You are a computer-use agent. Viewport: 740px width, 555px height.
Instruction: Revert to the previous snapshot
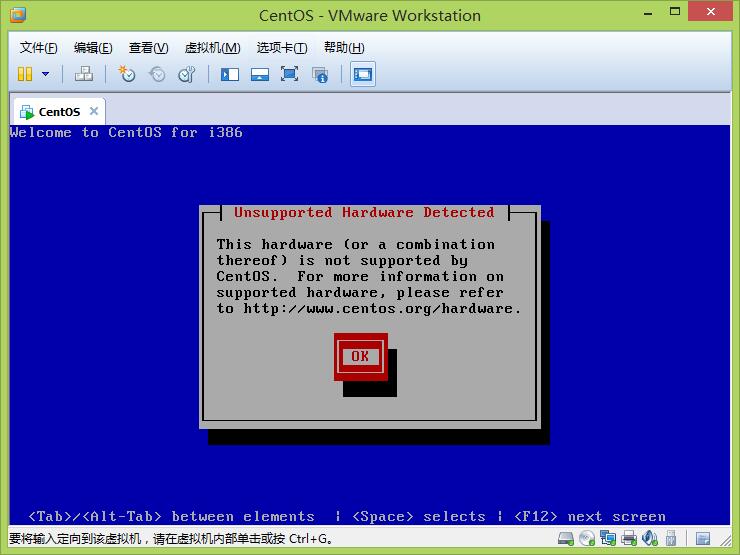click(x=157, y=74)
